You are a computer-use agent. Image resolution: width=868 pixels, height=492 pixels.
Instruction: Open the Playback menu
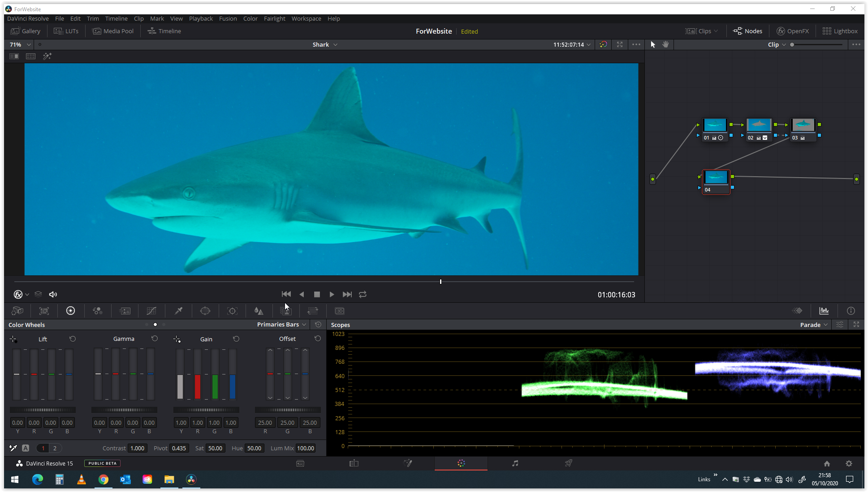coord(201,18)
